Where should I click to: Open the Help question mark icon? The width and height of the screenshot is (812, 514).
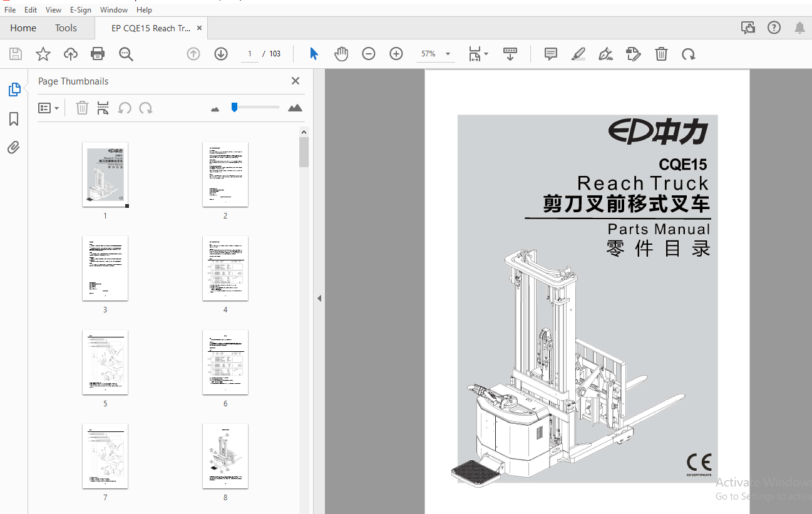[774, 28]
